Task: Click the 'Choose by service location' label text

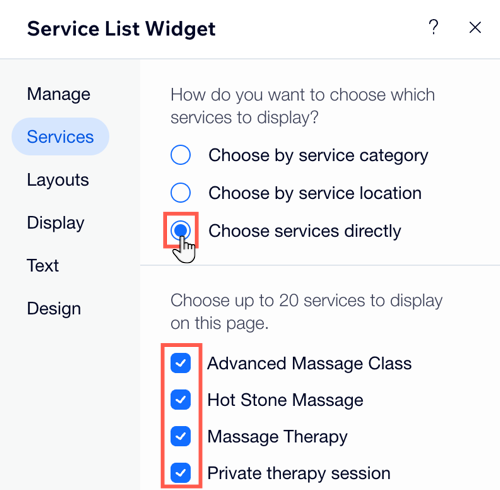Action: (315, 193)
